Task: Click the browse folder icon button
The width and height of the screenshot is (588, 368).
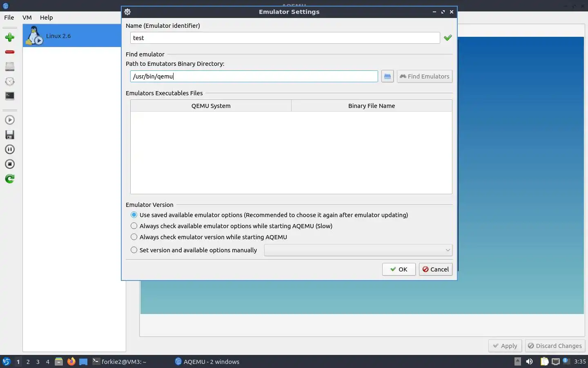Action: point(388,76)
